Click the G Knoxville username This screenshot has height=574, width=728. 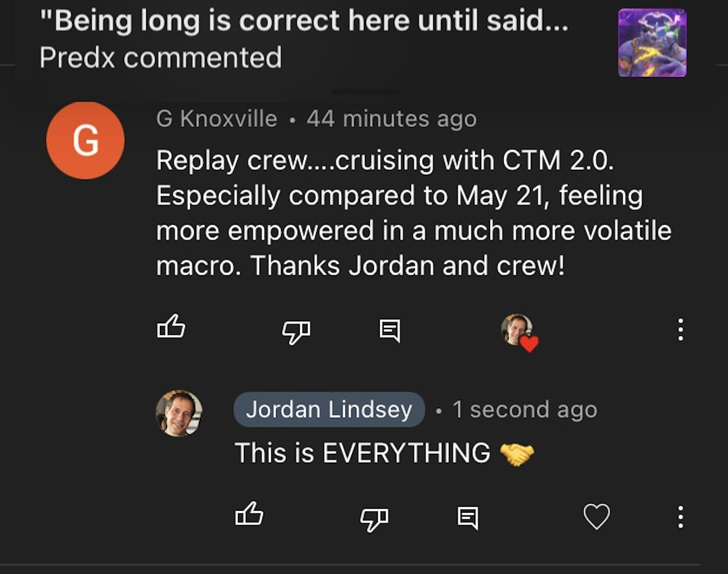[215, 118]
